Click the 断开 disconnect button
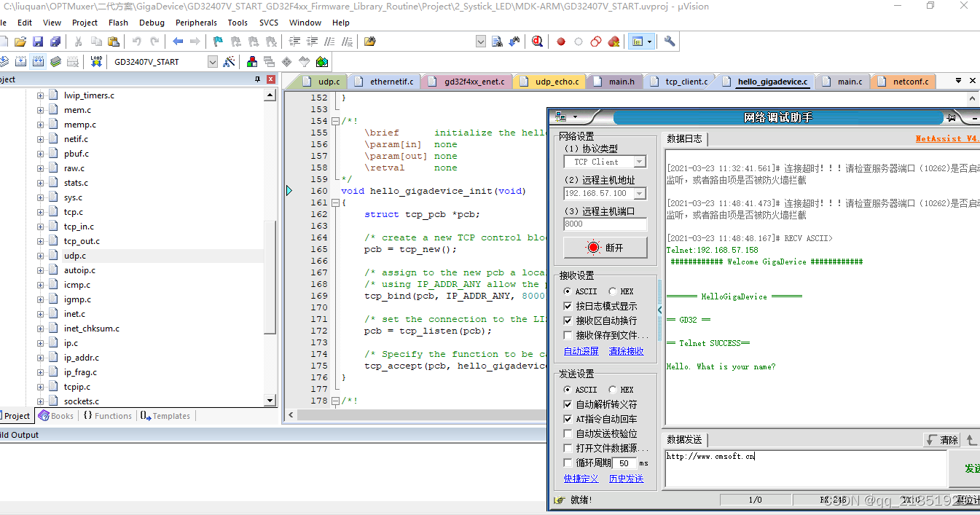The width and height of the screenshot is (980, 515). [605, 248]
